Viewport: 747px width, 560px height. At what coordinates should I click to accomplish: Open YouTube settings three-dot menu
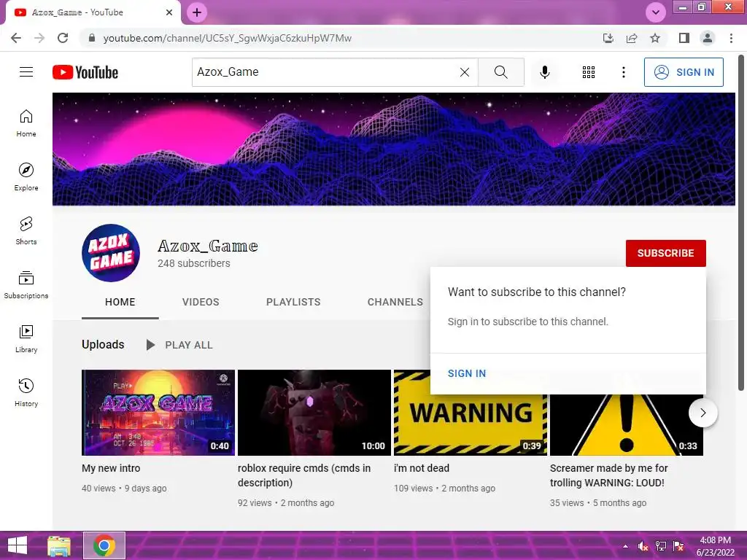(x=623, y=72)
